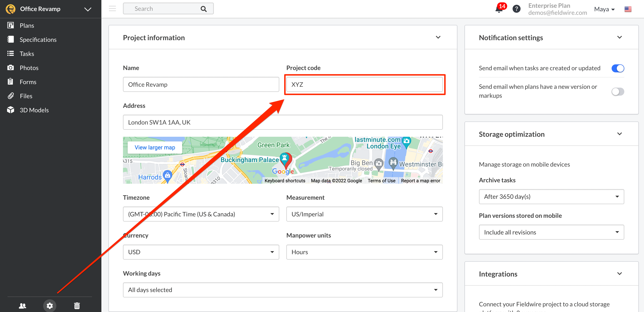Open project settings gear icon
This screenshot has width=644, height=312.
(x=50, y=305)
